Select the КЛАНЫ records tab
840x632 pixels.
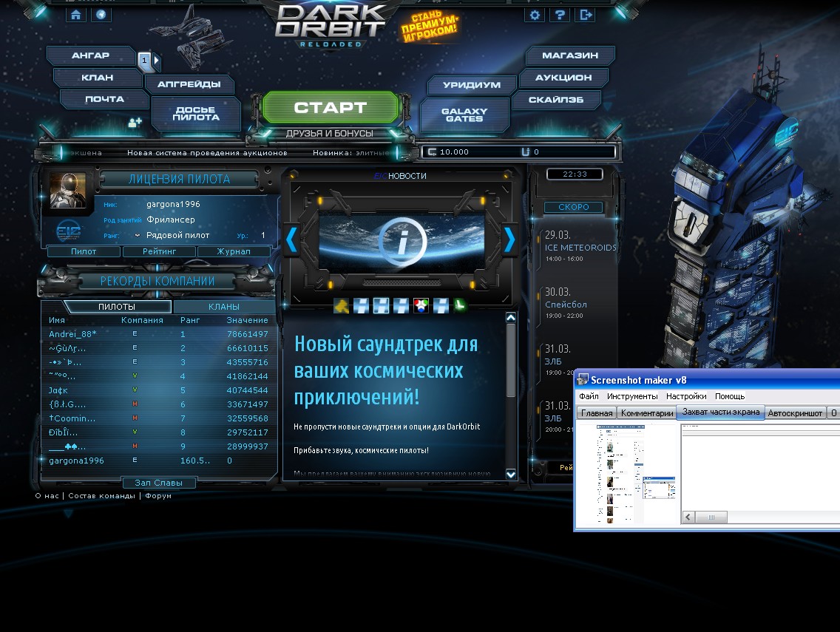(x=224, y=306)
